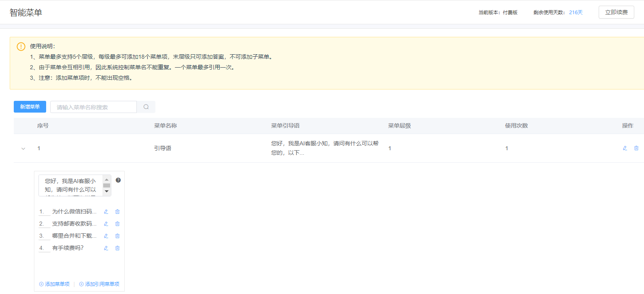Edit the 引导语 menu row

pyautogui.click(x=625, y=148)
